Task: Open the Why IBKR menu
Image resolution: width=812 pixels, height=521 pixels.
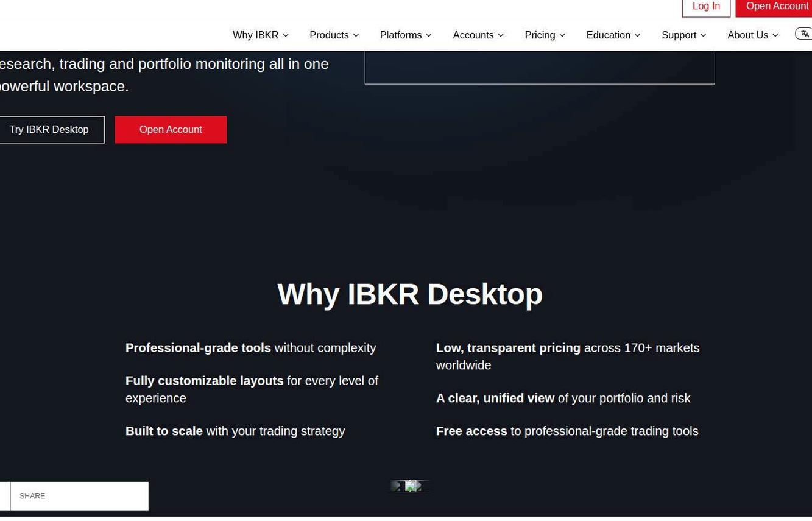Action: coord(261,35)
